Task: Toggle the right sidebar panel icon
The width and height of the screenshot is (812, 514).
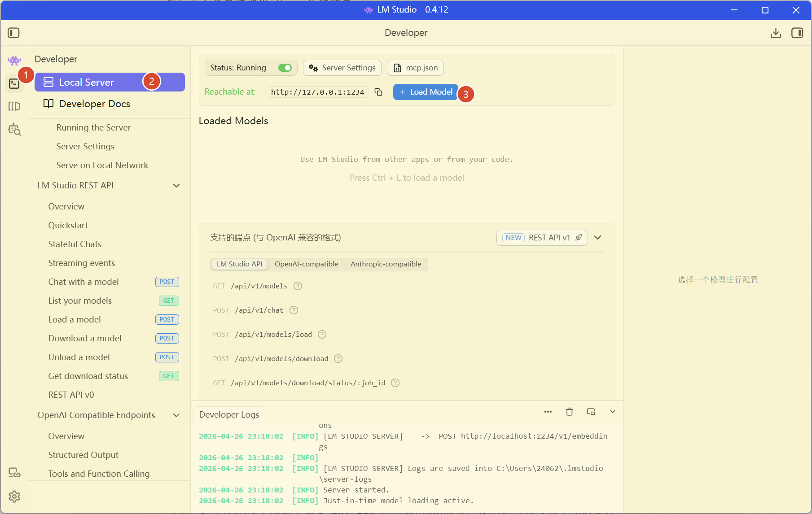Action: [797, 33]
